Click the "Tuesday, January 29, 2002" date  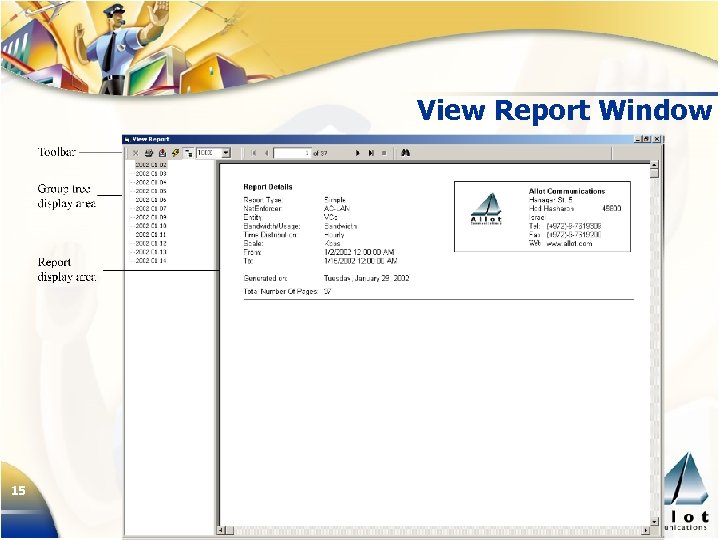click(366, 278)
